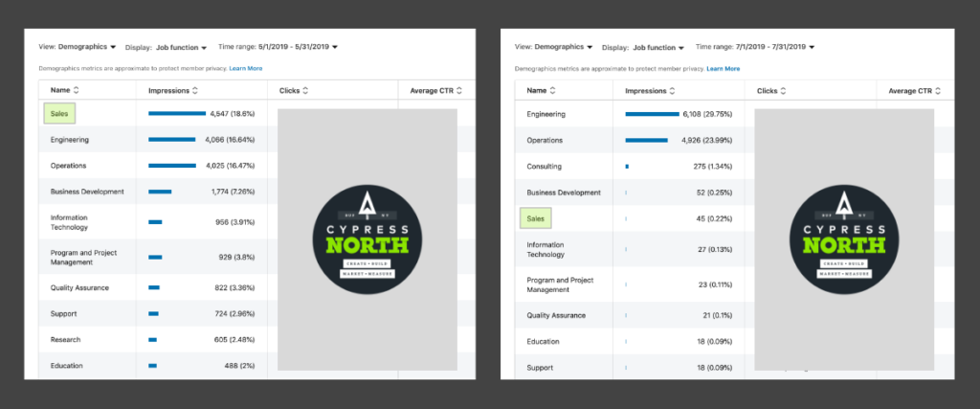The height and width of the screenshot is (409, 980).
Task: Click 929 (3.8%) impressions value
Action: click(237, 257)
